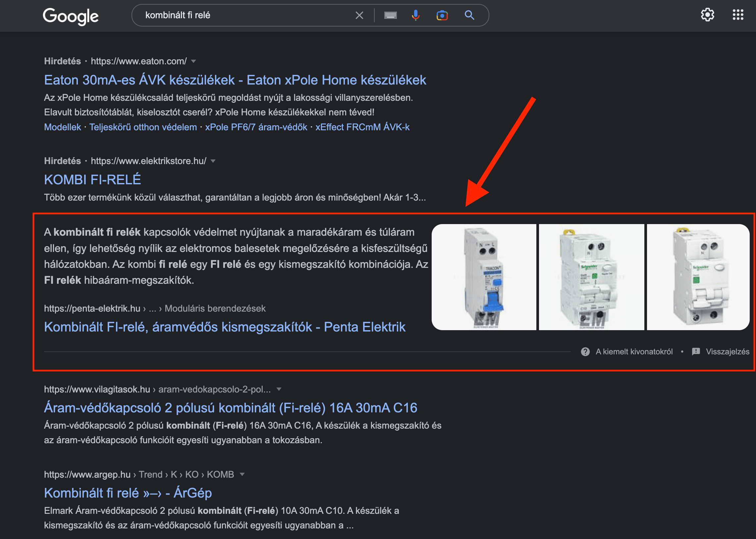
Task: Click the https://www.eaton.com/ ad URL
Action: (139, 61)
